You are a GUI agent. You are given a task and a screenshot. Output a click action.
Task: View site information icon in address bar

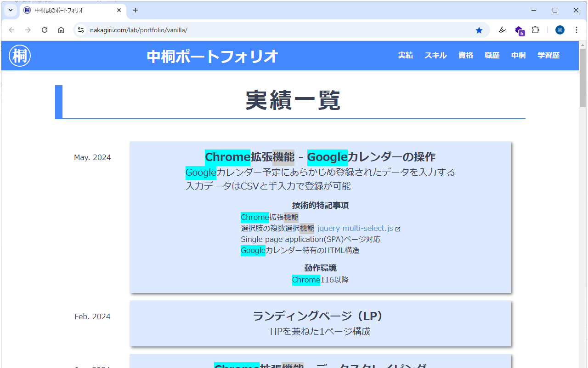(81, 30)
